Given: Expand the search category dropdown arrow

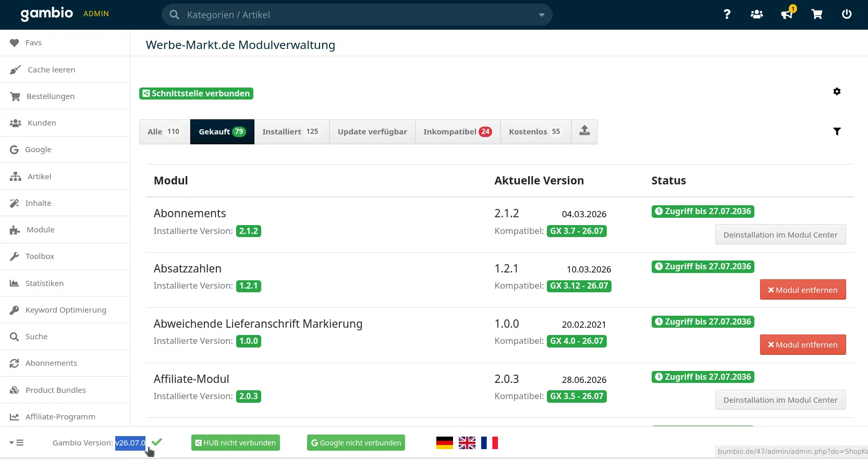Looking at the screenshot, I should (542, 15).
